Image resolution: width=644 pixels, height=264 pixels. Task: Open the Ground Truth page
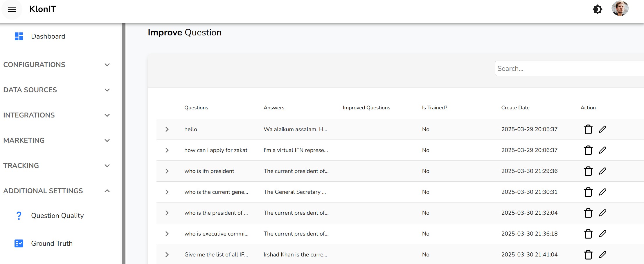click(52, 243)
